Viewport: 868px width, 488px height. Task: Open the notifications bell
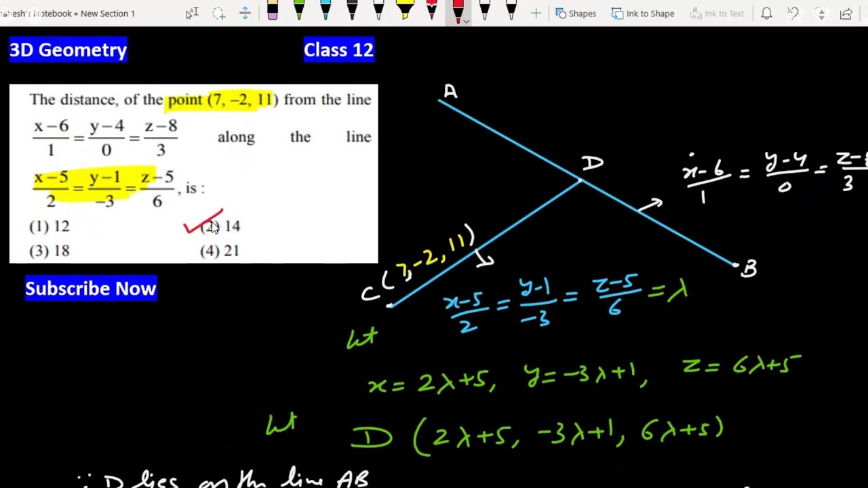766,14
